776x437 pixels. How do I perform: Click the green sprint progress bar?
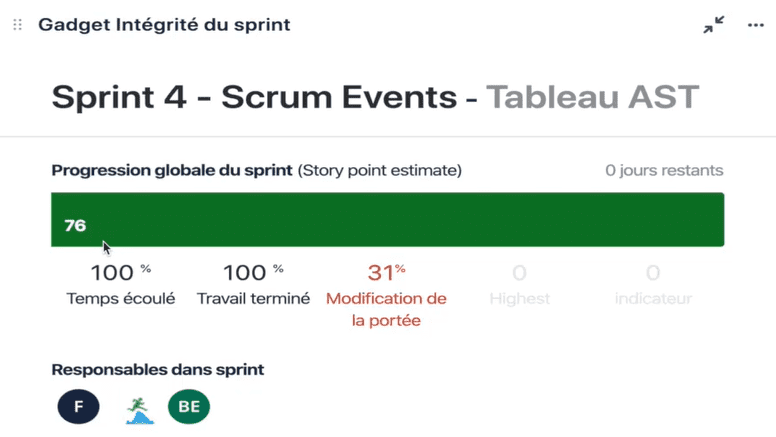[x=388, y=220]
